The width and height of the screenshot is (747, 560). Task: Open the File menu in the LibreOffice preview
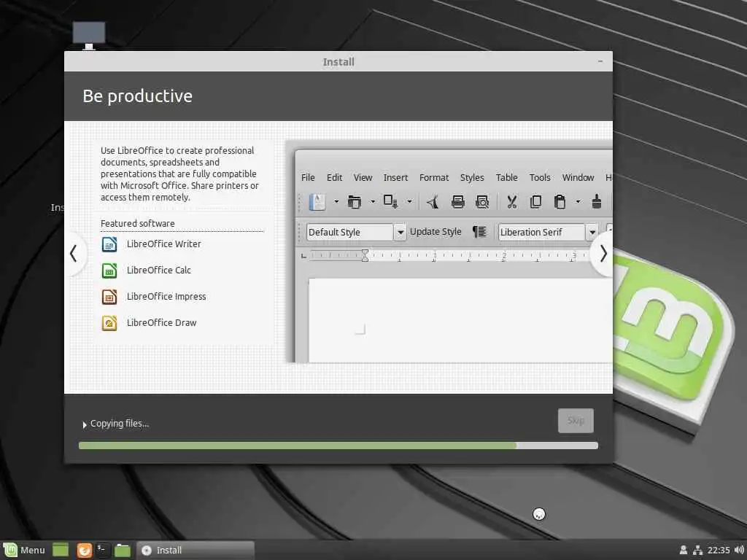tap(308, 178)
